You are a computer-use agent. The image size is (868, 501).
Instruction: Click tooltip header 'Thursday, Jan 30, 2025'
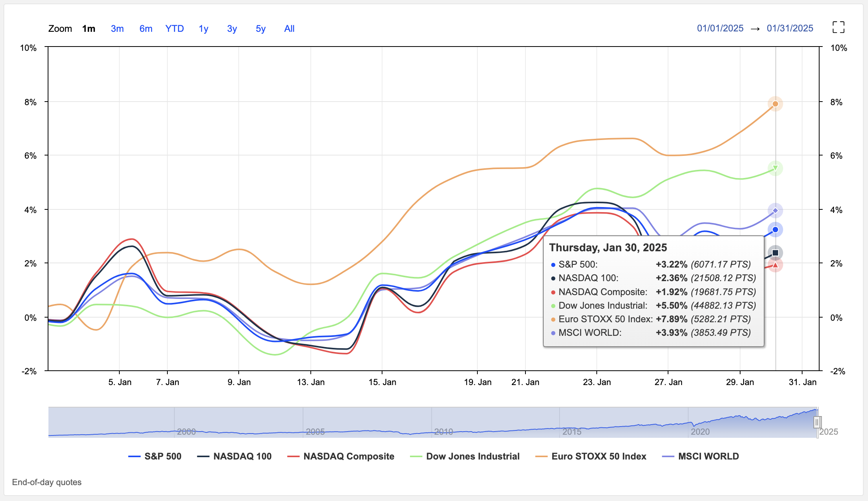coord(608,247)
